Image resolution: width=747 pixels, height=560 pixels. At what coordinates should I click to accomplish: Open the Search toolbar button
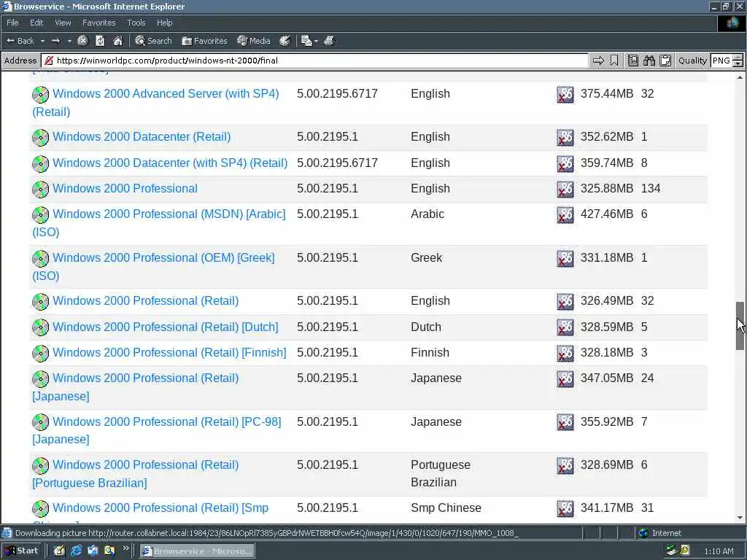[x=153, y=41]
